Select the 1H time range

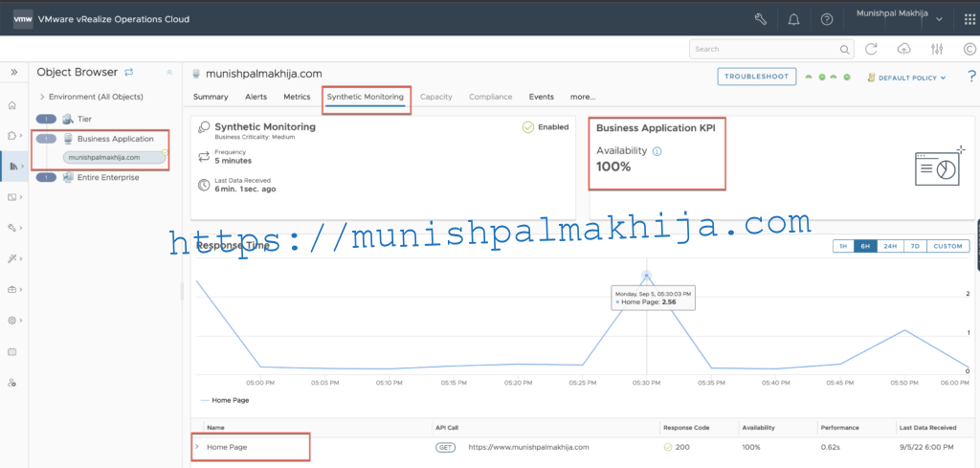(x=843, y=246)
